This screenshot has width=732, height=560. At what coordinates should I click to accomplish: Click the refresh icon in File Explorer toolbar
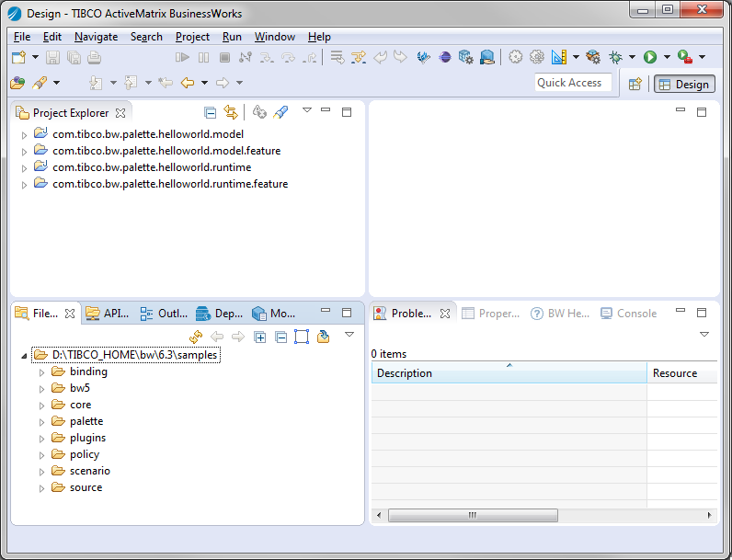(196, 337)
